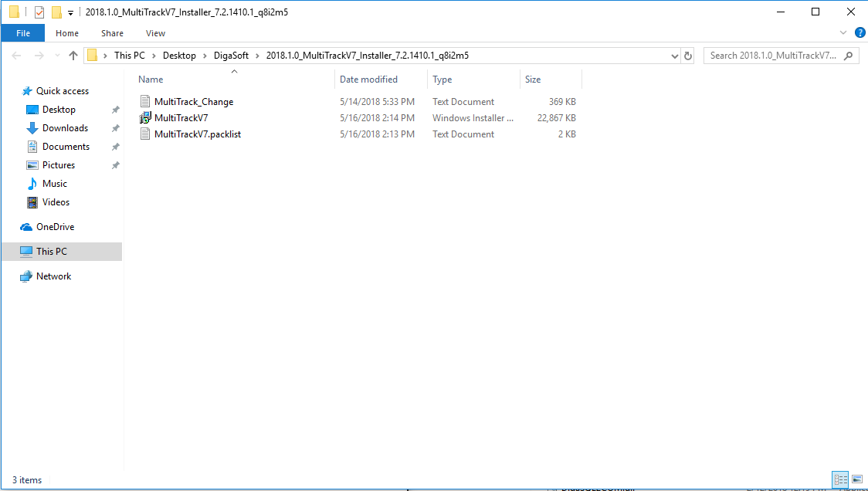Screen dimensions: 868x491
Task: Refresh the current folder view
Action: pos(688,56)
